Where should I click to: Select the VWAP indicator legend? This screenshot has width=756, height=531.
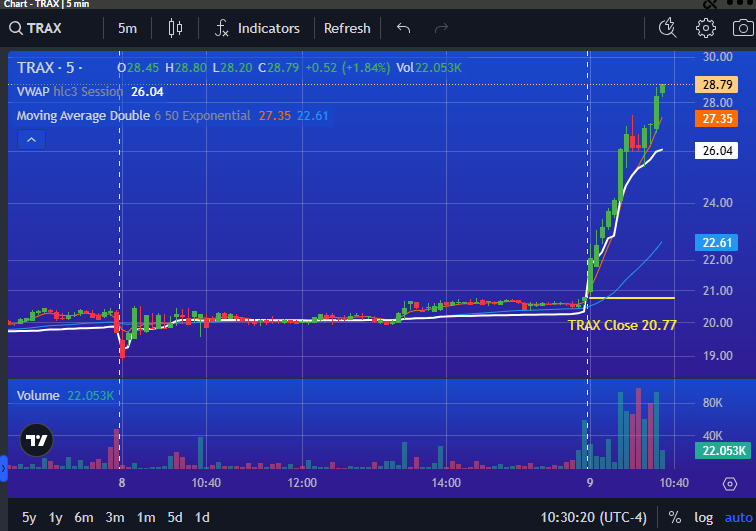(x=90, y=92)
